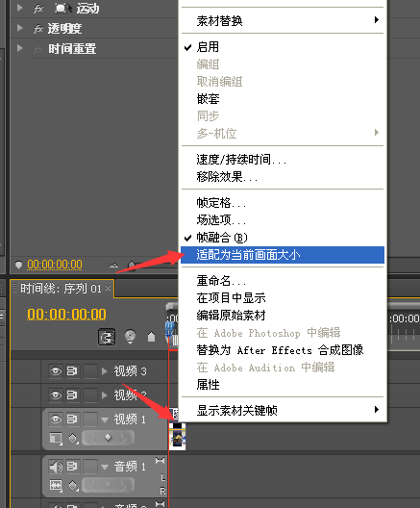Toggle sync lock for 视频 3 track
This screenshot has width=420, height=508.
click(72, 371)
